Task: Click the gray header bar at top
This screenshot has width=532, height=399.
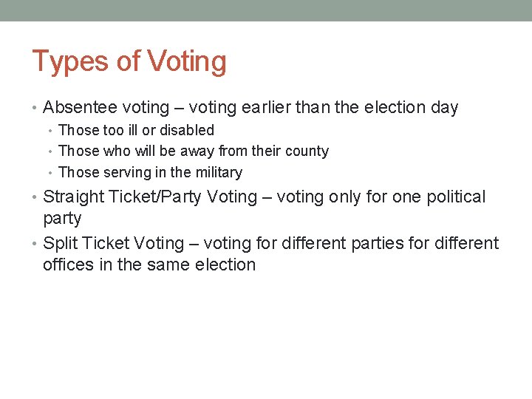Action: point(266,10)
